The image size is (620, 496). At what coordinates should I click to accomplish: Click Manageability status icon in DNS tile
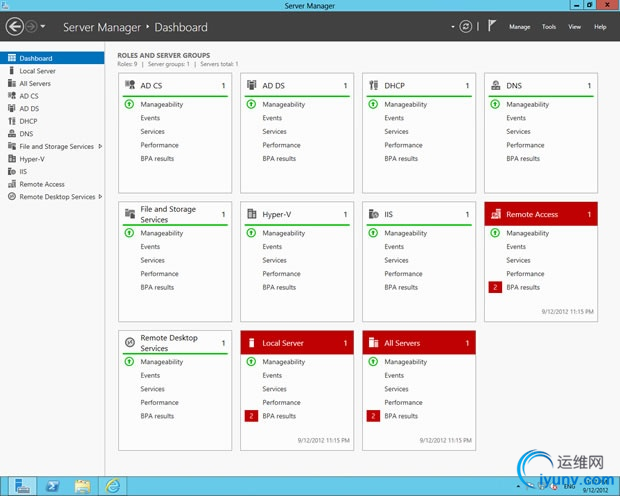pyautogui.click(x=495, y=104)
